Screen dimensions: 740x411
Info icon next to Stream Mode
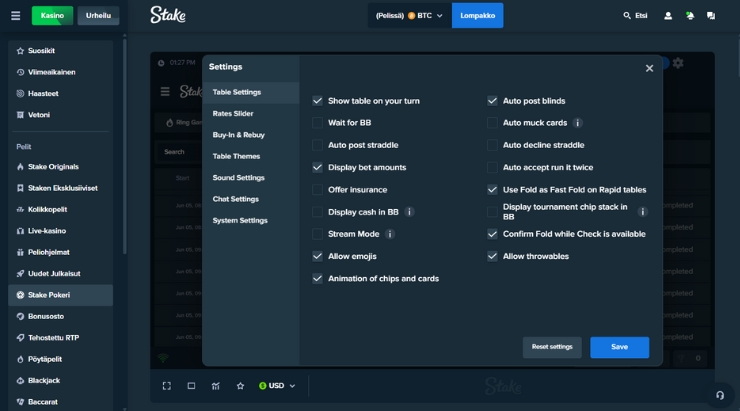click(390, 234)
